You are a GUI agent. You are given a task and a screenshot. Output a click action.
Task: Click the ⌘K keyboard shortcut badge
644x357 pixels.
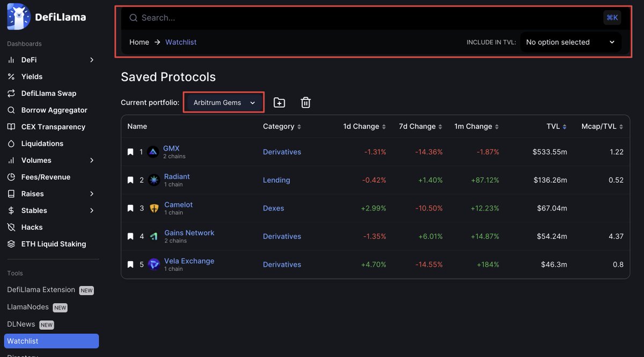pos(612,18)
